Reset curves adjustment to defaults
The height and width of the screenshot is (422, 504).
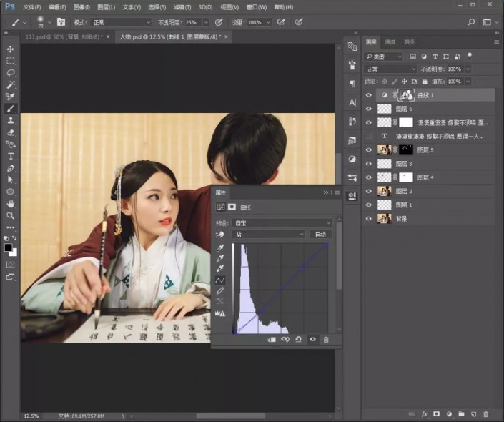click(298, 339)
